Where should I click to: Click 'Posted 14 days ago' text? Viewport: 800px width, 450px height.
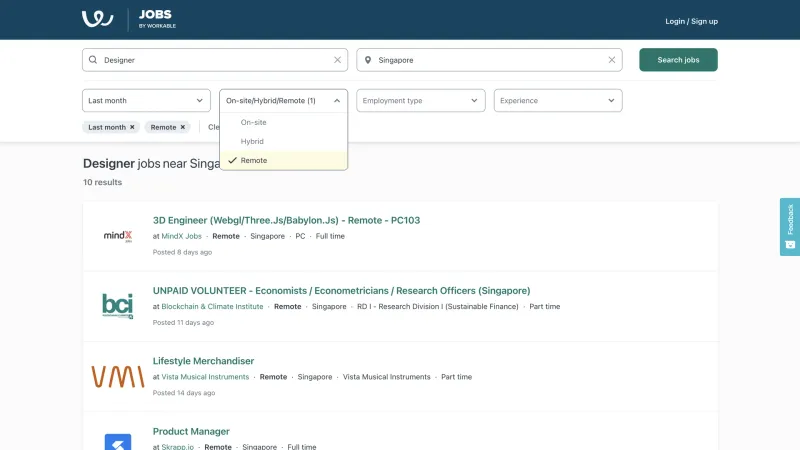(x=184, y=393)
